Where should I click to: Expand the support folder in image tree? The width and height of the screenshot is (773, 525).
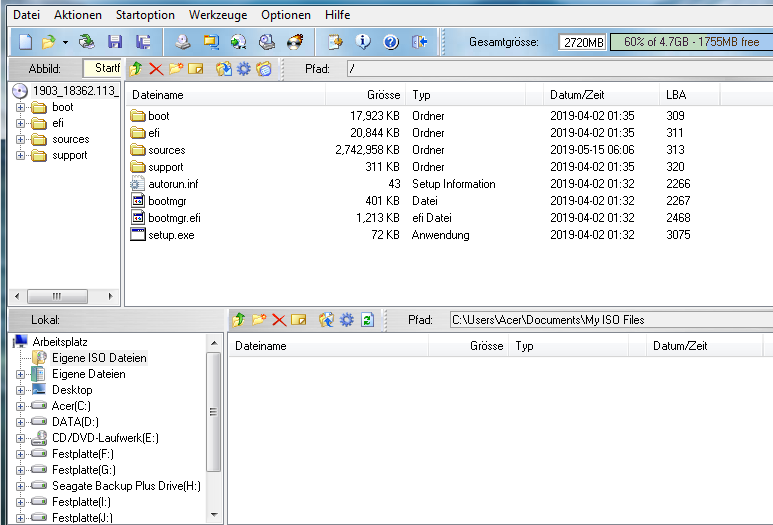(20, 155)
